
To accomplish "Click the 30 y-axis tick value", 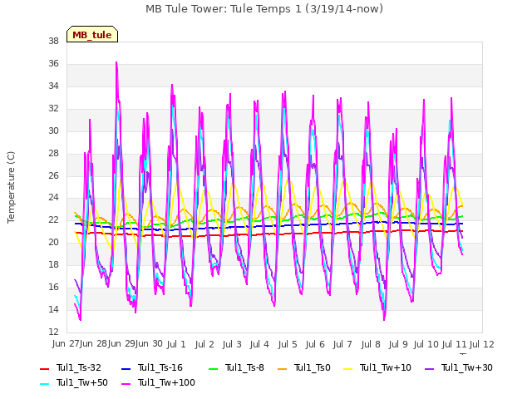I will pyautogui.click(x=53, y=131).
